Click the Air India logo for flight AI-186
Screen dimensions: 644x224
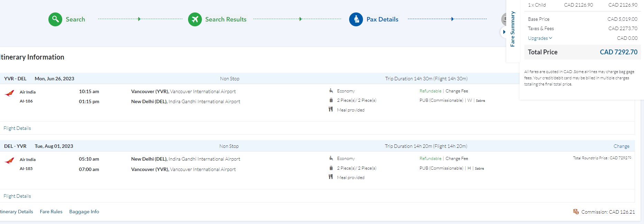(x=10, y=93)
